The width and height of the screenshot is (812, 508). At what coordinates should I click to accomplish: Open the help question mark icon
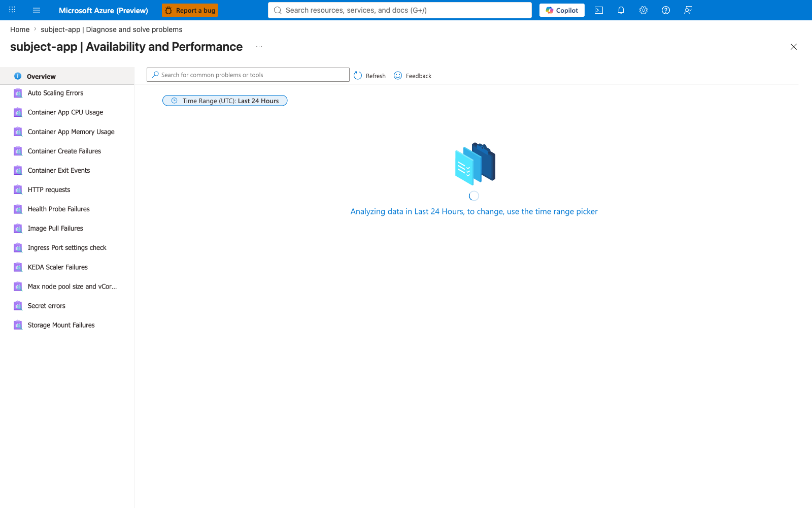[666, 10]
